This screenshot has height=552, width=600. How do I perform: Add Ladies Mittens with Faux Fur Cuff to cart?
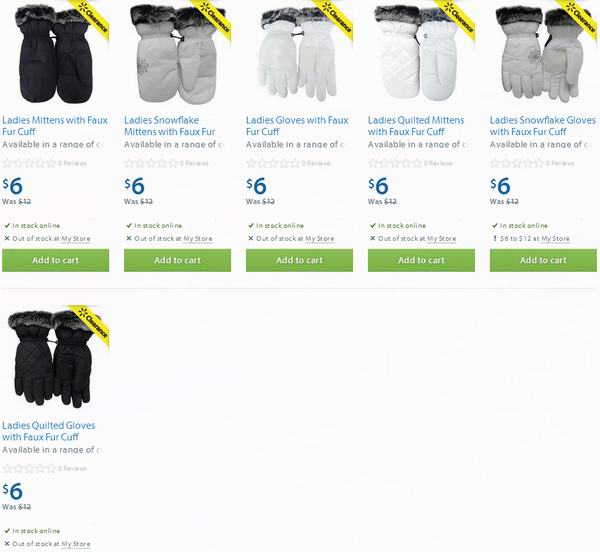[55, 261]
